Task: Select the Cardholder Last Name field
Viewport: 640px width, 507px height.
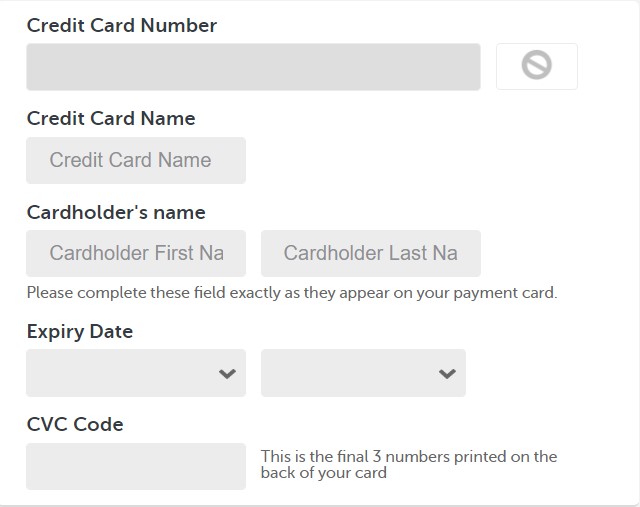Action: pos(371,254)
